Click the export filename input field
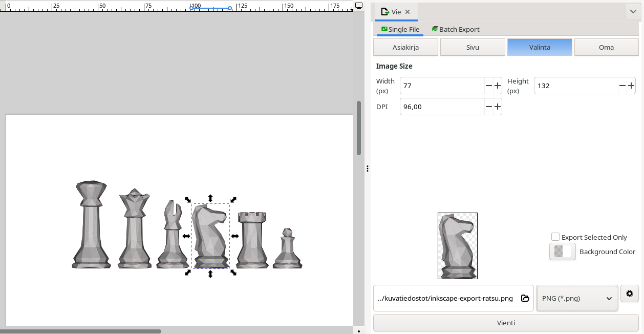Viewport: 644px width, 334px height. [445, 298]
